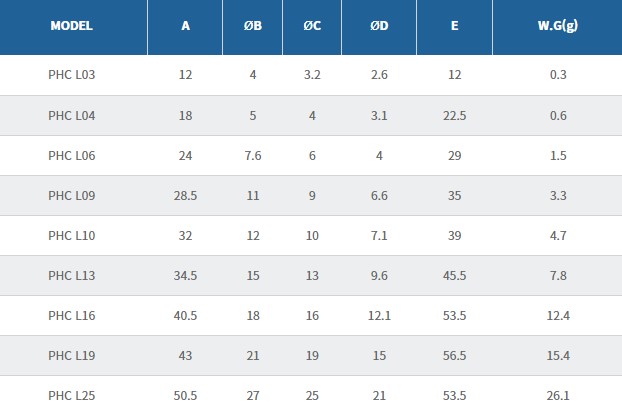Select the PHC L04 model cell
This screenshot has width=622, height=413.
click(72, 115)
